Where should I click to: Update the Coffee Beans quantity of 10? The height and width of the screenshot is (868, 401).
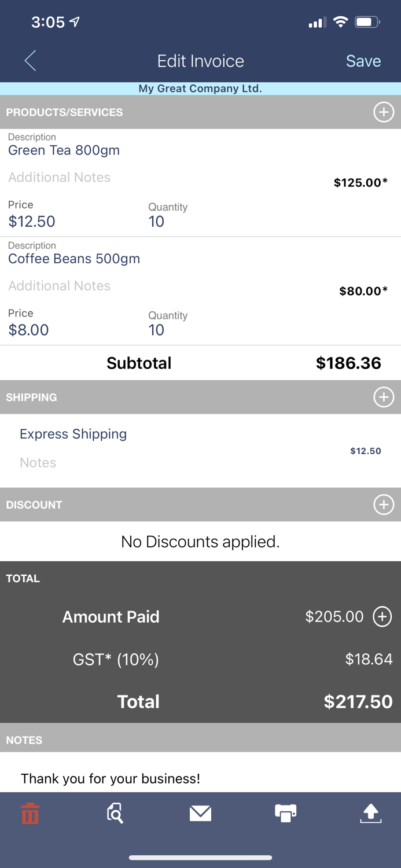(x=156, y=330)
